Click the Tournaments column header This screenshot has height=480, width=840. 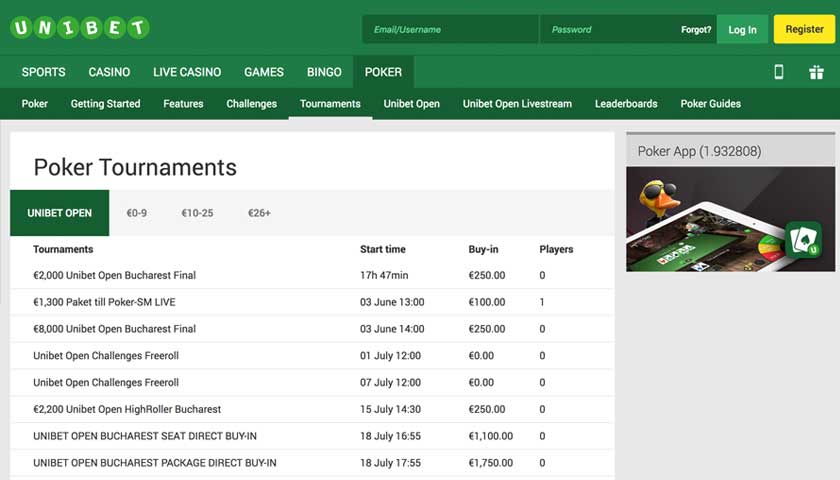[x=63, y=249]
